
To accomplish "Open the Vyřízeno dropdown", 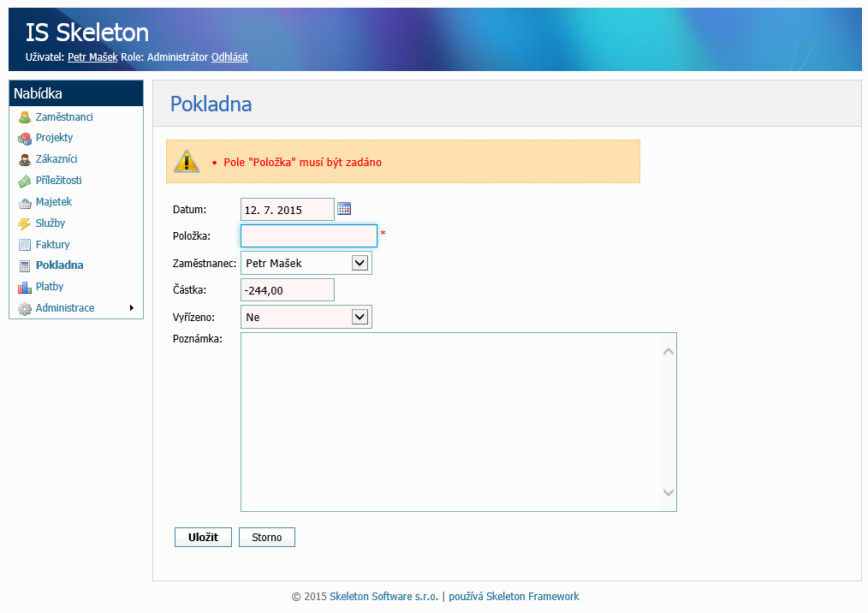I will [360, 317].
